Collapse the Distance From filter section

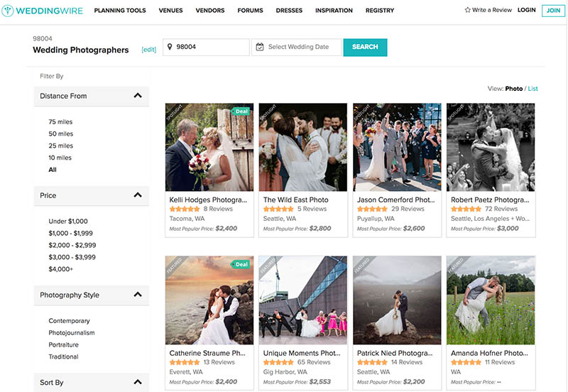point(138,96)
